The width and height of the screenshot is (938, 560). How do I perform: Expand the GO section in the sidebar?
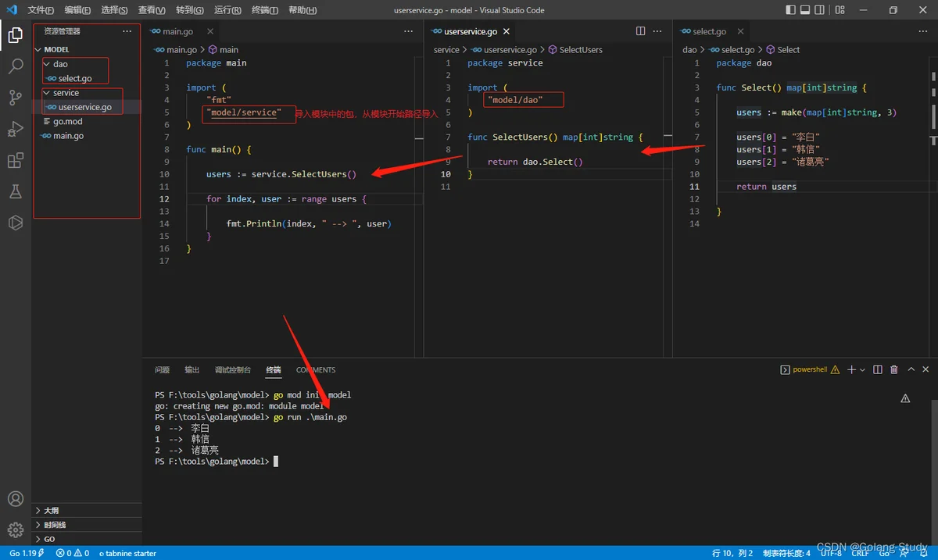pos(87,539)
